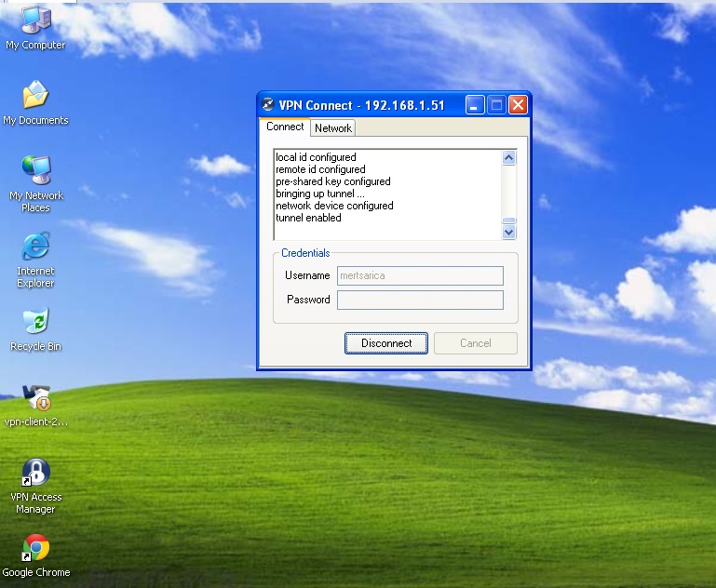Click the 'local id configured' log line

pyautogui.click(x=316, y=157)
